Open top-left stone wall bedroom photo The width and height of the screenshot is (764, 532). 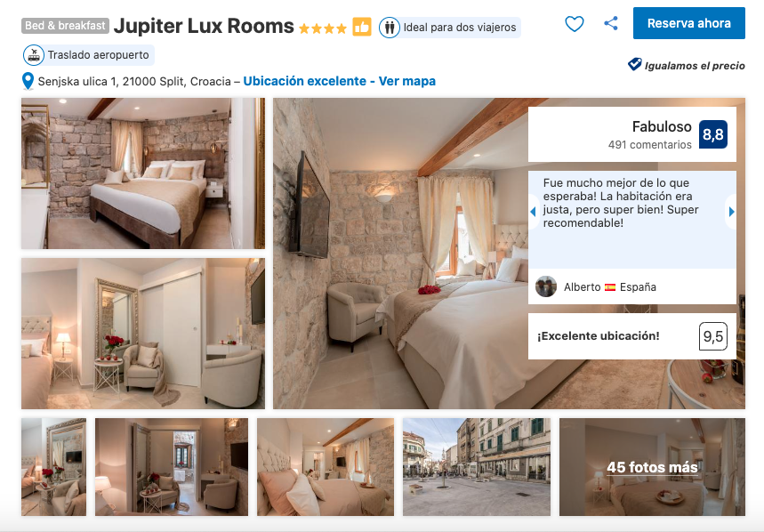pos(143,173)
